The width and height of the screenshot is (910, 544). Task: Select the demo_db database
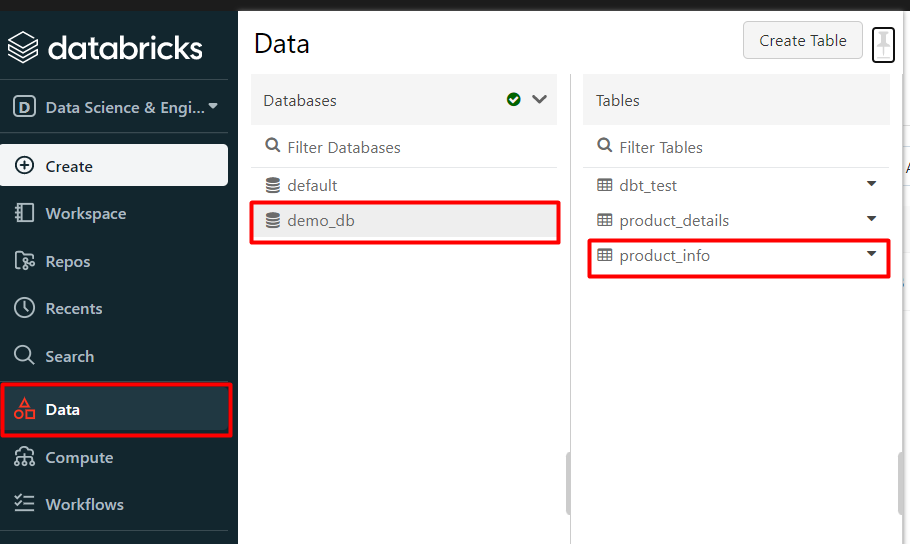coord(404,221)
